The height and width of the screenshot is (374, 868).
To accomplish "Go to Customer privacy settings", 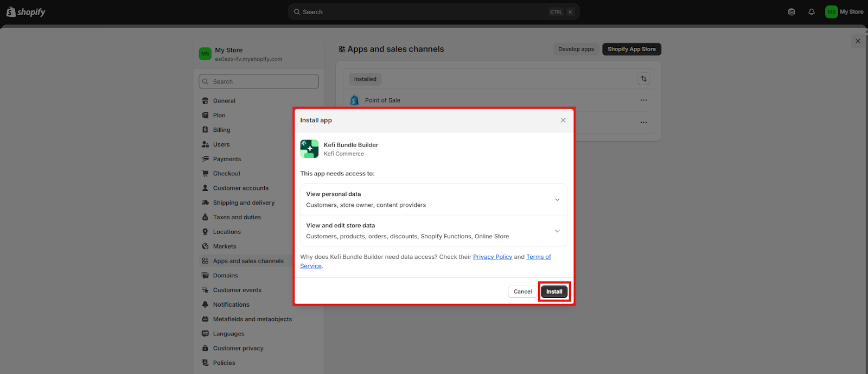I will click(x=238, y=348).
